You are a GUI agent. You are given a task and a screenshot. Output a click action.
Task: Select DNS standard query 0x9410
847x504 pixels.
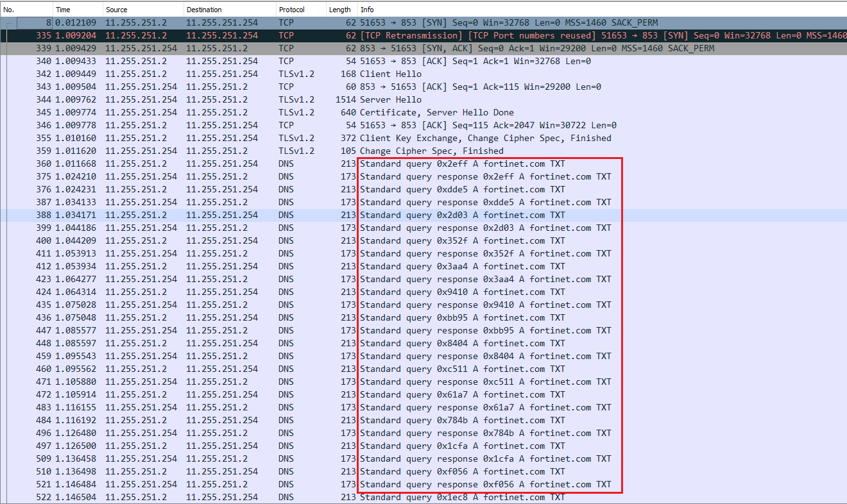(424, 292)
